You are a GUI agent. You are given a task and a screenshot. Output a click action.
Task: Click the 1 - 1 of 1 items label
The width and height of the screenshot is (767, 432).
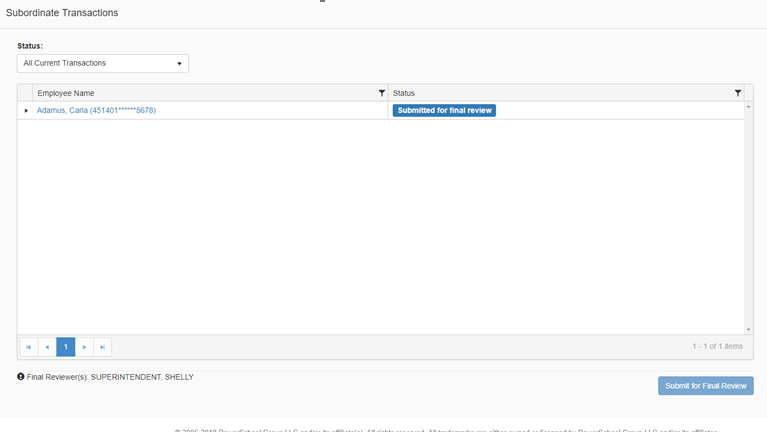tap(717, 347)
